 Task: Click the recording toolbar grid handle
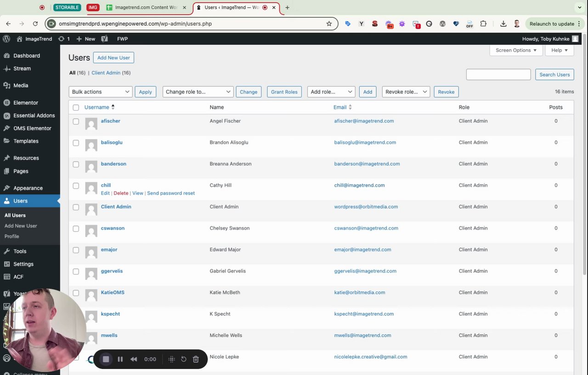click(x=171, y=359)
